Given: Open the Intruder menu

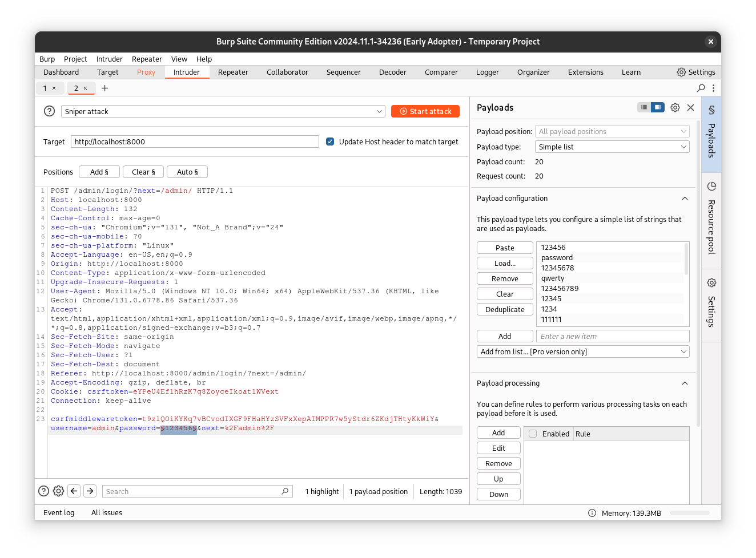Looking at the screenshot, I should pos(110,59).
